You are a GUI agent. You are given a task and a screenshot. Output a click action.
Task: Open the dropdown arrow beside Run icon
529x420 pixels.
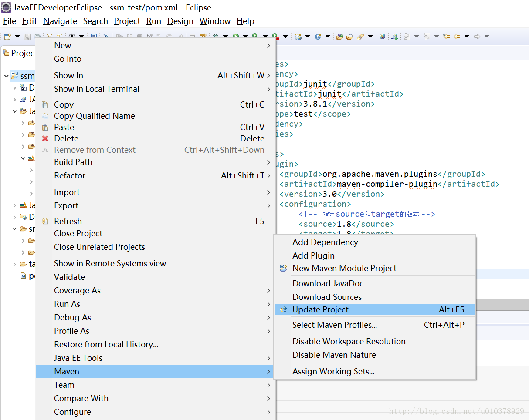click(x=245, y=37)
